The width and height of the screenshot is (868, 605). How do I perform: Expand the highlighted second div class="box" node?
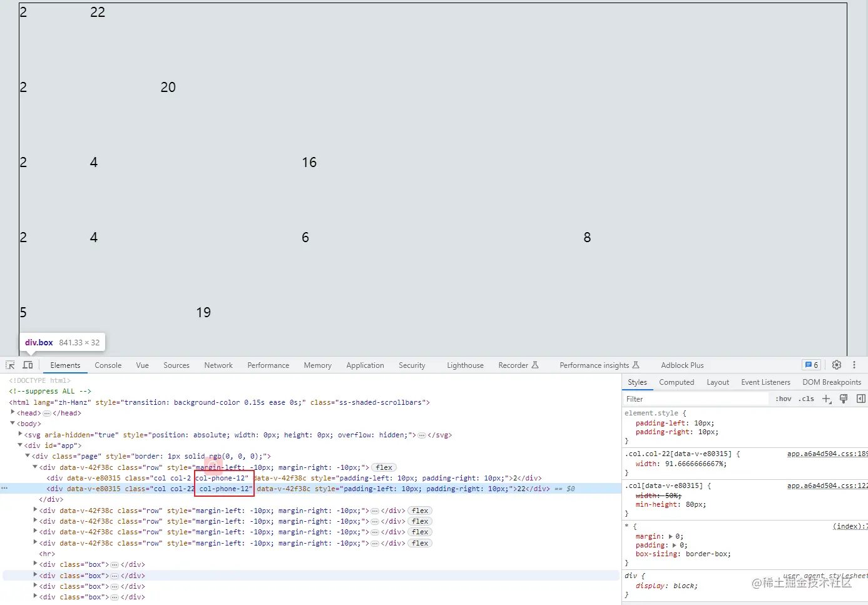pos(35,575)
